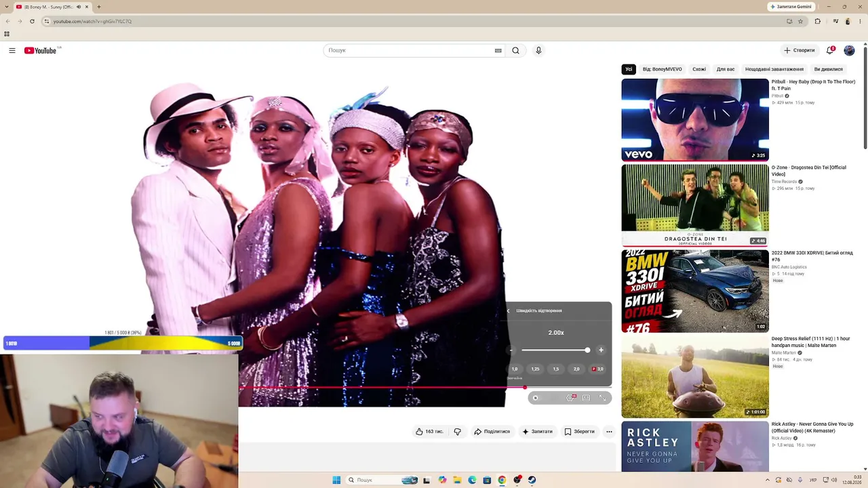The width and height of the screenshot is (868, 488).
Task: Go to the YouTube home logo
Action: pyautogui.click(x=40, y=50)
